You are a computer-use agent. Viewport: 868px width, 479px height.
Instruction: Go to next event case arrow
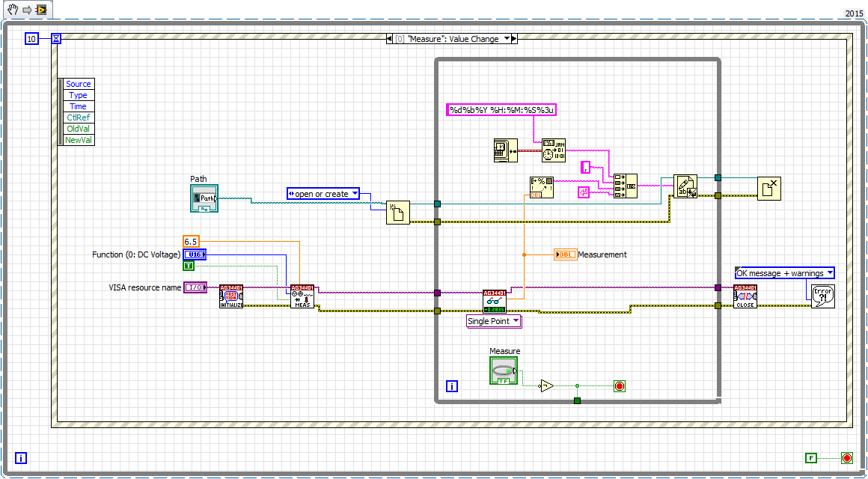click(514, 39)
